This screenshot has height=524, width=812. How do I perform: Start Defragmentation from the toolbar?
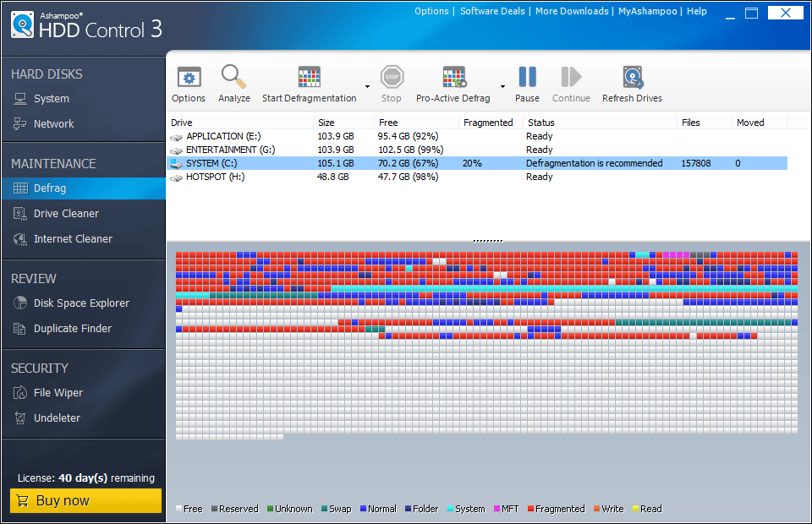(x=309, y=78)
